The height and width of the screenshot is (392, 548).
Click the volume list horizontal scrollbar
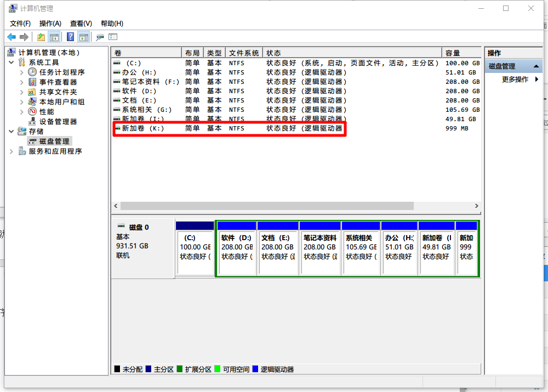(267, 206)
